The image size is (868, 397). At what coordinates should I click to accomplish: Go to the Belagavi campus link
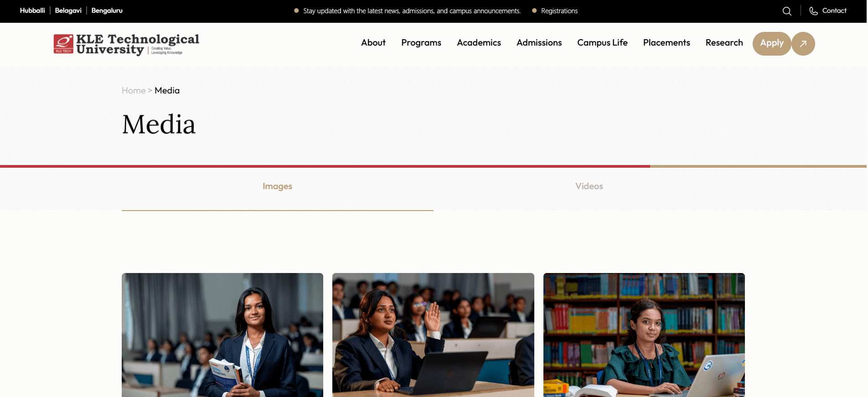(68, 10)
